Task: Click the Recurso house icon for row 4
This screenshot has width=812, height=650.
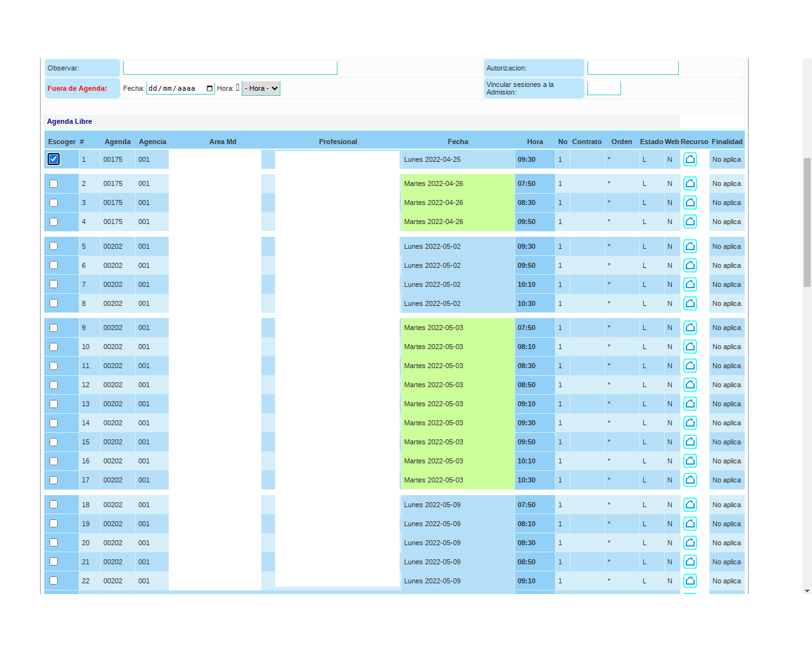Action: pyautogui.click(x=690, y=222)
